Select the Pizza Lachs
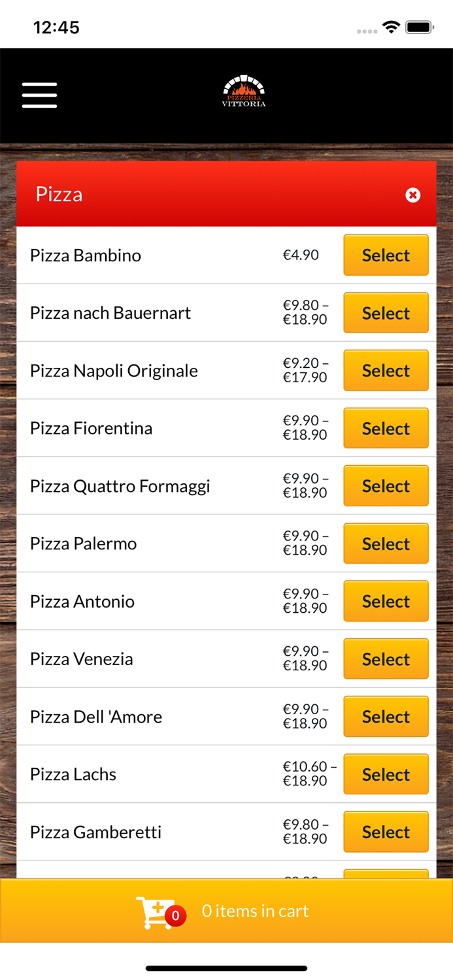 click(x=386, y=774)
